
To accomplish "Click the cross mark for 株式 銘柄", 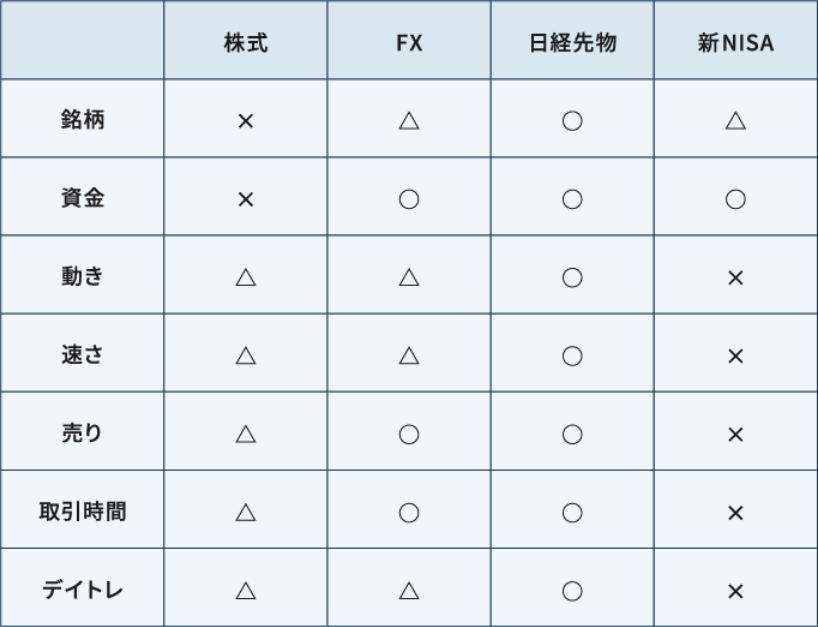I will (246, 121).
